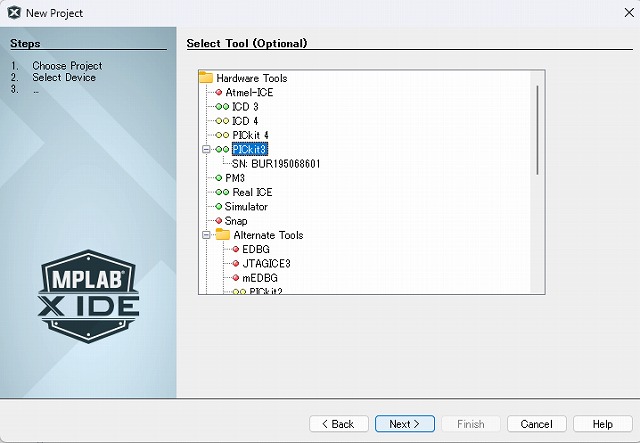Click the Simulator green status icon
This screenshot has height=443, width=640.
pos(218,207)
